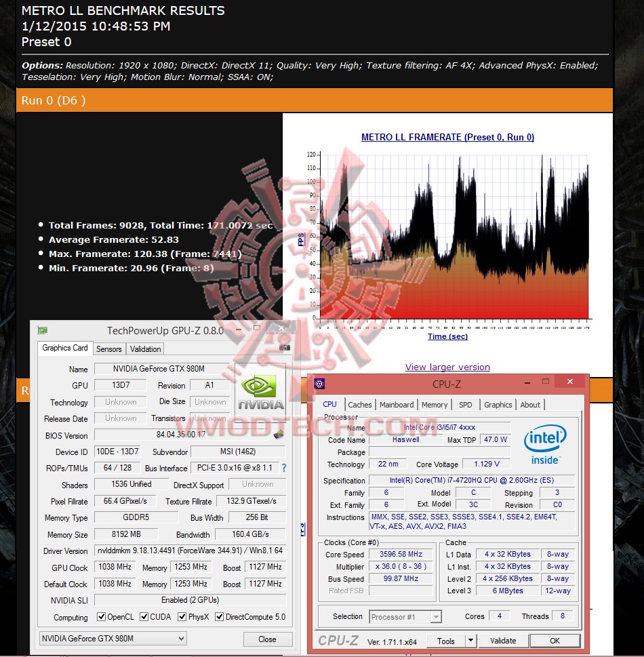The image size is (644, 657).
Task: Click the Texture Fillrate value 132.9 GTexel/s
Action: pos(251,501)
